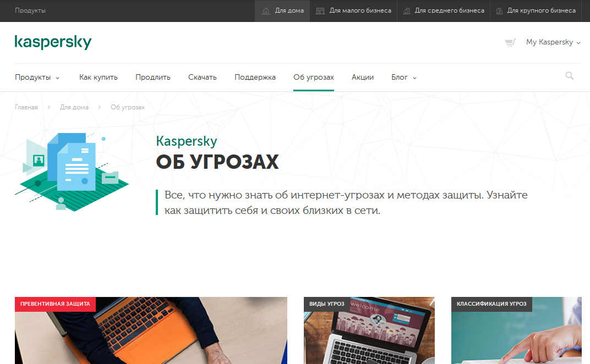Go to the Поддержка page

[x=255, y=78]
